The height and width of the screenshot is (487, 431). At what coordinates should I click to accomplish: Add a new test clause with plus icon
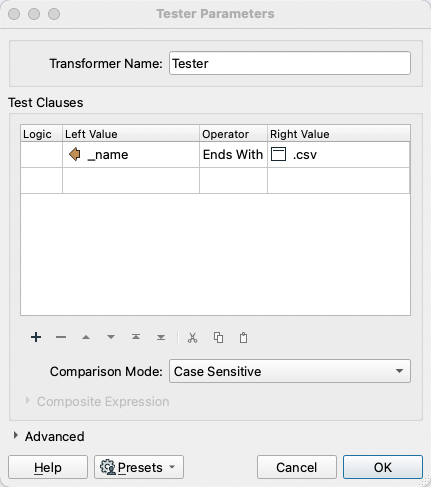coord(36,337)
